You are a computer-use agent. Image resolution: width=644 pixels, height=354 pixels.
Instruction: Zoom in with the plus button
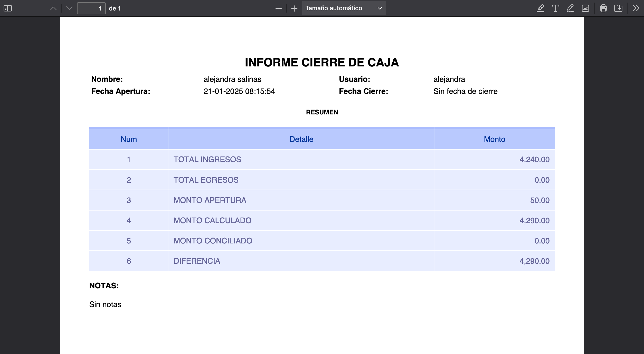pyautogui.click(x=294, y=8)
